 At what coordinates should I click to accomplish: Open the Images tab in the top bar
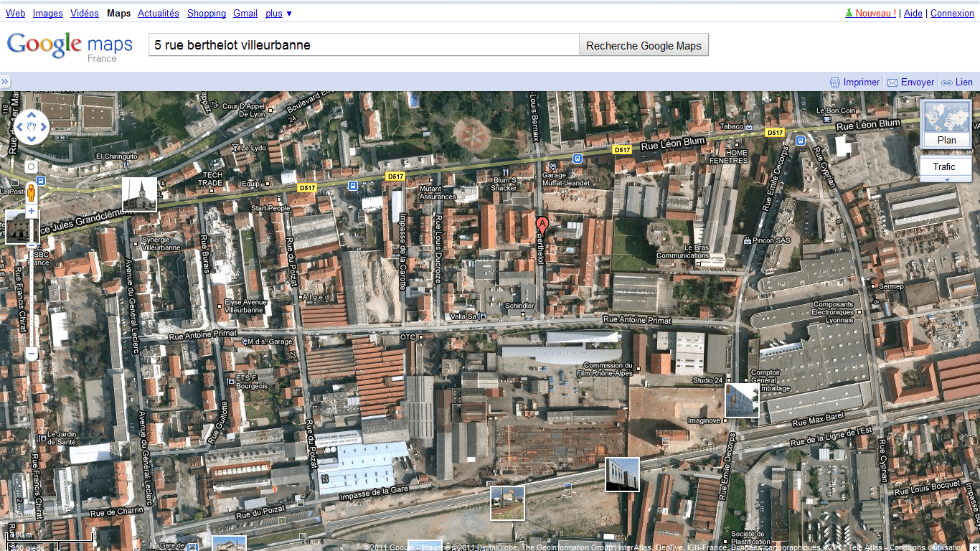(47, 13)
